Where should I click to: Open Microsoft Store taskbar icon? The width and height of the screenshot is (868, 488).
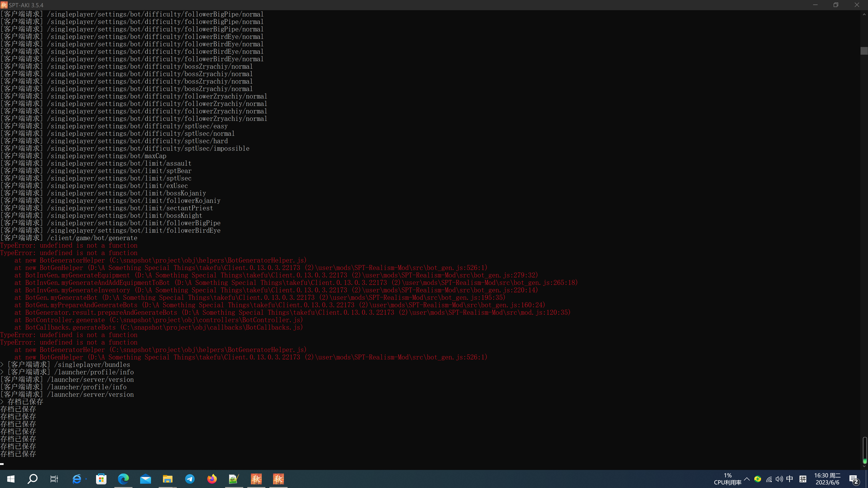click(x=101, y=479)
